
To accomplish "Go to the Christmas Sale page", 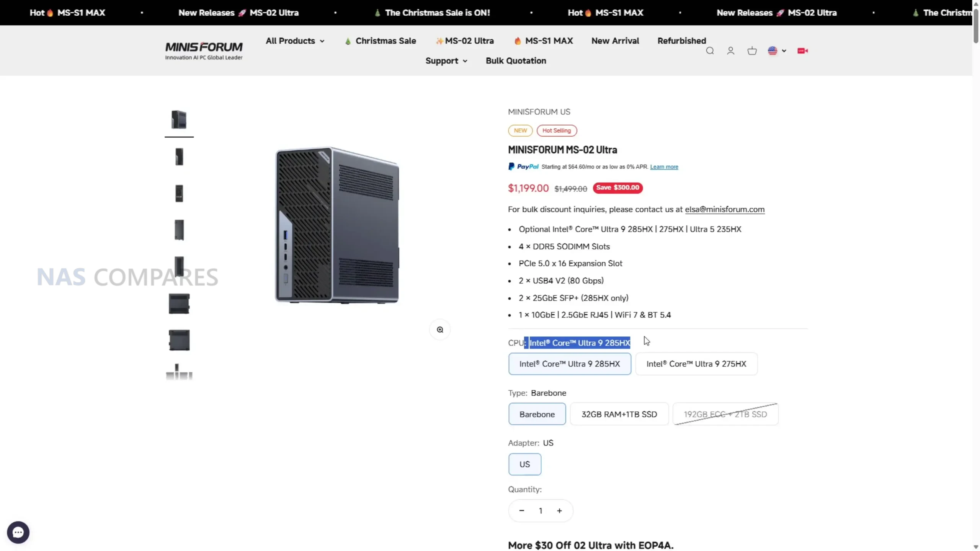I will pos(385,41).
